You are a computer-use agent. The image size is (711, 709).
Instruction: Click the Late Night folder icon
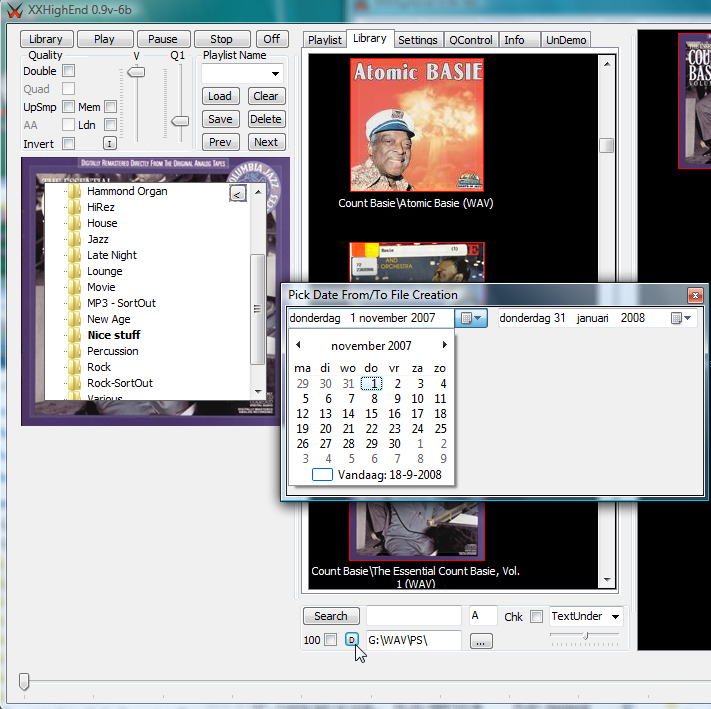pyautogui.click(x=74, y=255)
